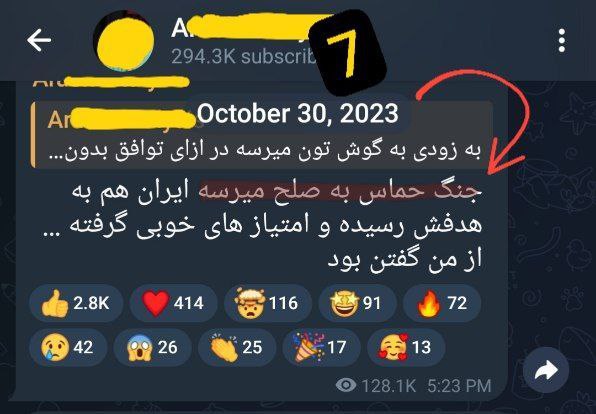Tap the channel's round profile picture

(125, 40)
